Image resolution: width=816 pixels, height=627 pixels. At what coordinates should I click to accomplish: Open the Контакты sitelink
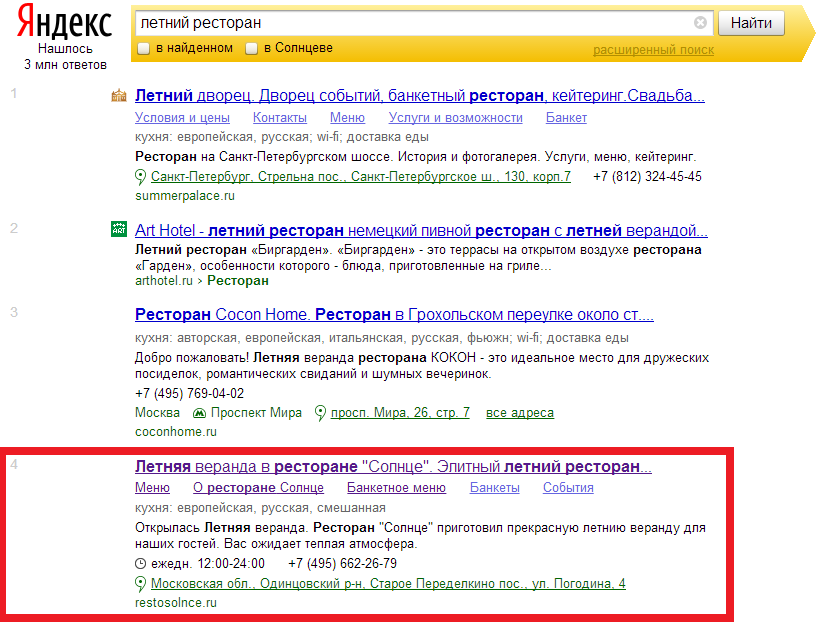(x=280, y=118)
